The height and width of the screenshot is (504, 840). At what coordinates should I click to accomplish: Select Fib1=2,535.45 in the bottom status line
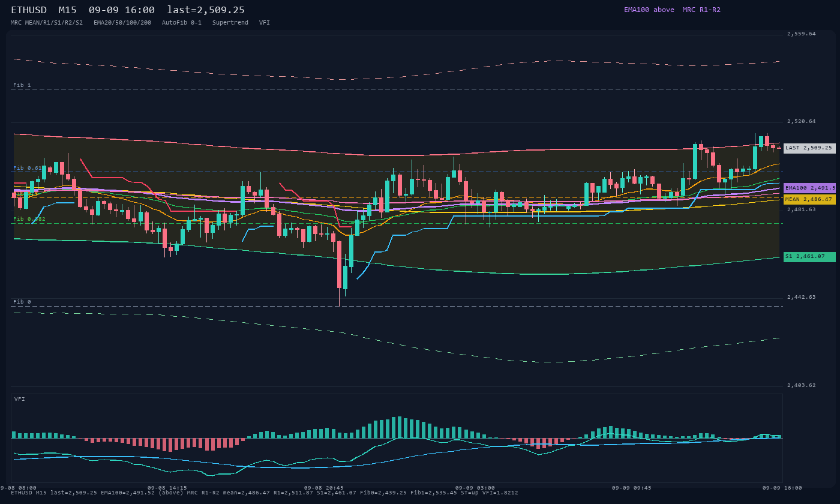[434, 493]
